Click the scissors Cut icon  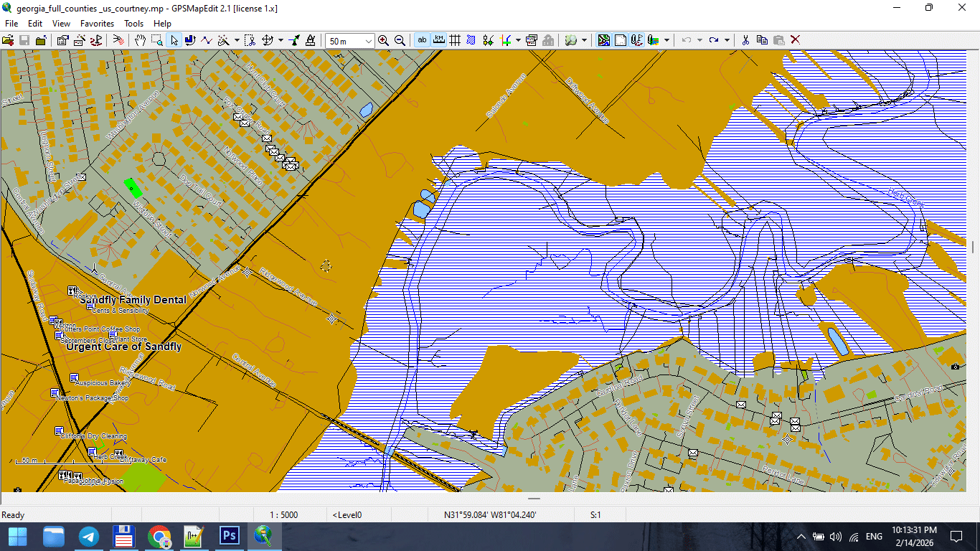pyautogui.click(x=745, y=40)
